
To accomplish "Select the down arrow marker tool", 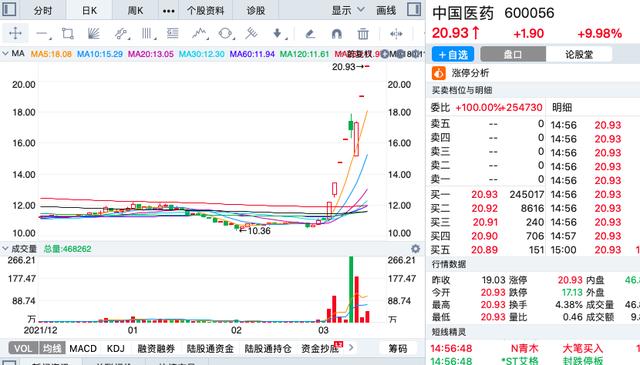I will coord(278,33).
